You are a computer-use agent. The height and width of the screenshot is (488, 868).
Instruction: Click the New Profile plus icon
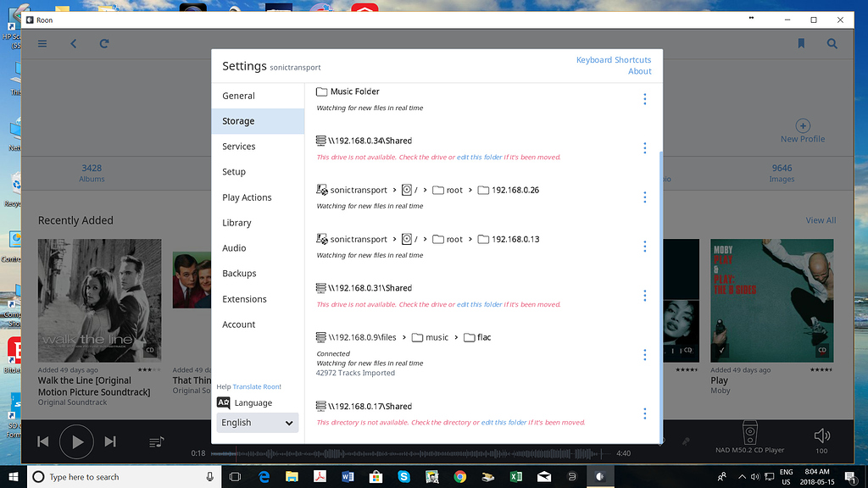[x=802, y=125]
